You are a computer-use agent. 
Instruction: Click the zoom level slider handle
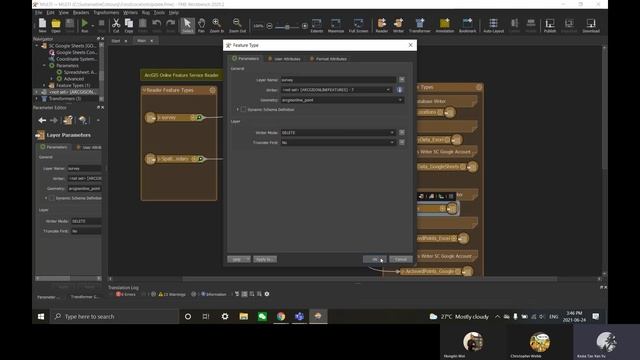(x=287, y=27)
